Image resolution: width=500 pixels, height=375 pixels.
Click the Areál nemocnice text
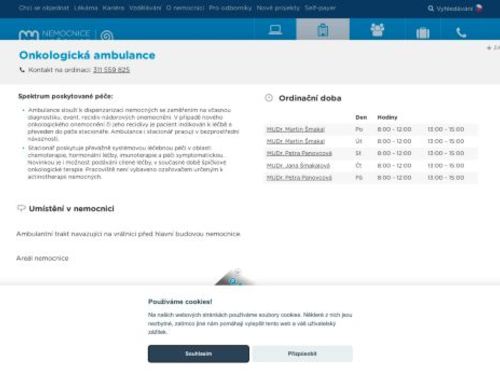(x=42, y=258)
